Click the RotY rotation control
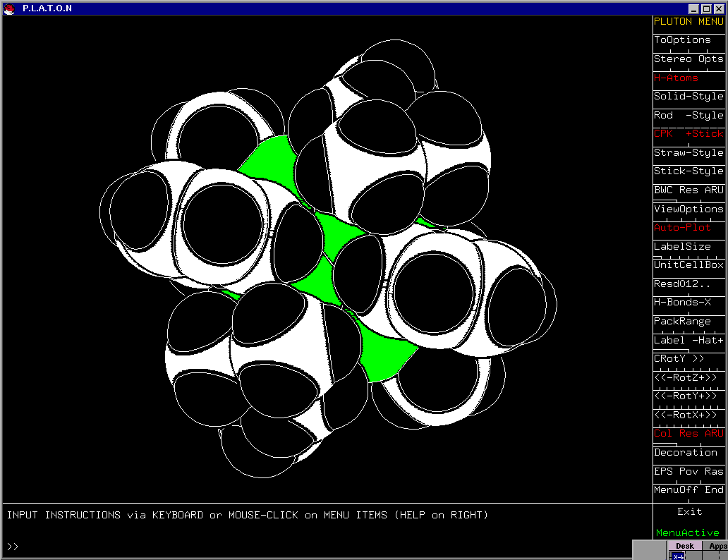Image resolution: width=728 pixels, height=560 pixels. pos(688,396)
